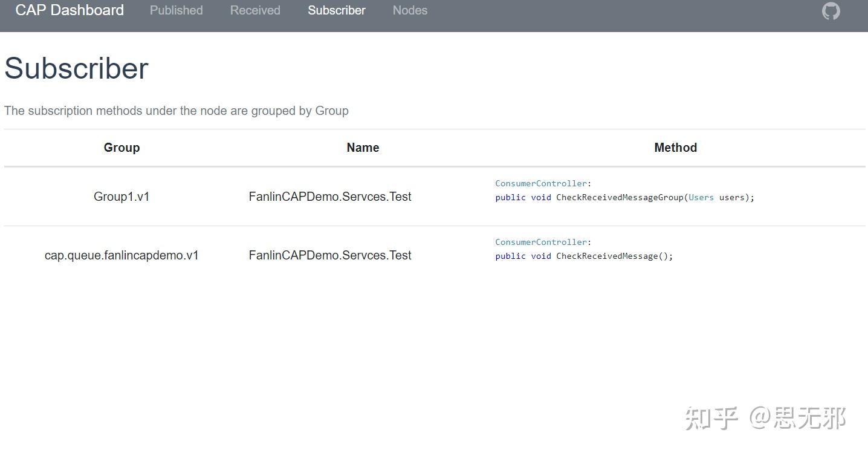Select the Subscriber navigation tab

337,10
